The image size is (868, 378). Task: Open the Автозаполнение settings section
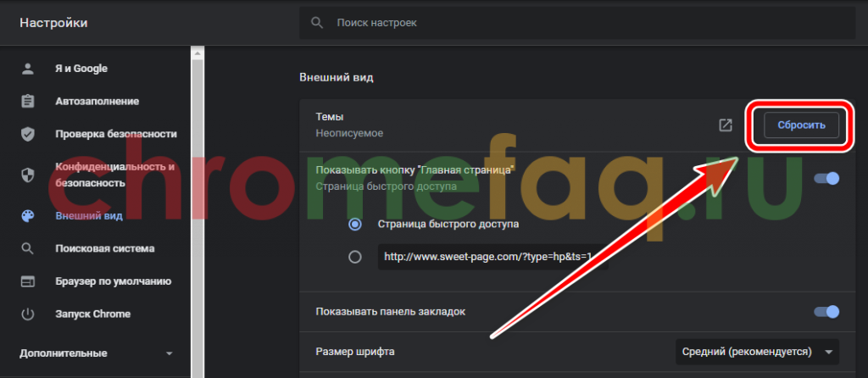coord(97,102)
